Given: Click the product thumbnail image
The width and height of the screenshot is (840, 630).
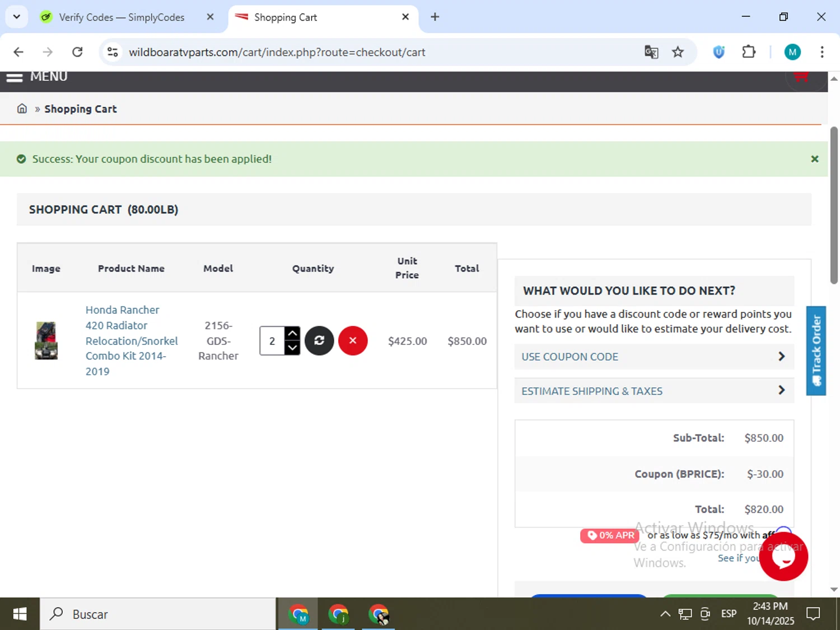Looking at the screenshot, I should (46, 340).
